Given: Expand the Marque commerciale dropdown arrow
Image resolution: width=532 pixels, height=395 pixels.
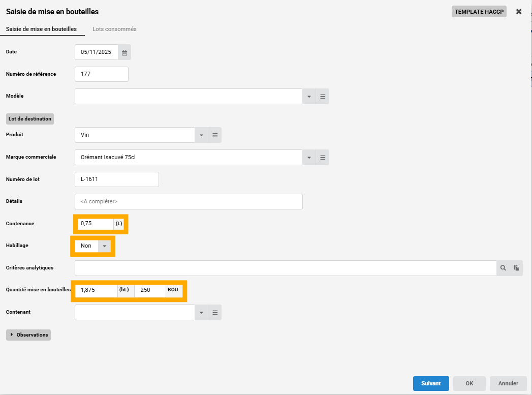Looking at the screenshot, I should tap(309, 158).
